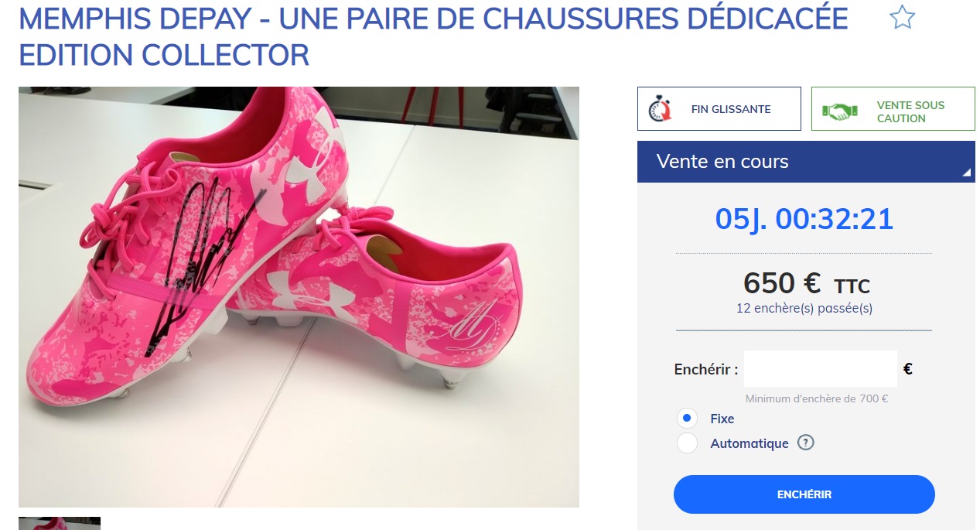The image size is (980, 530).
Task: Click the Vente en cours header bar
Action: coord(806,162)
